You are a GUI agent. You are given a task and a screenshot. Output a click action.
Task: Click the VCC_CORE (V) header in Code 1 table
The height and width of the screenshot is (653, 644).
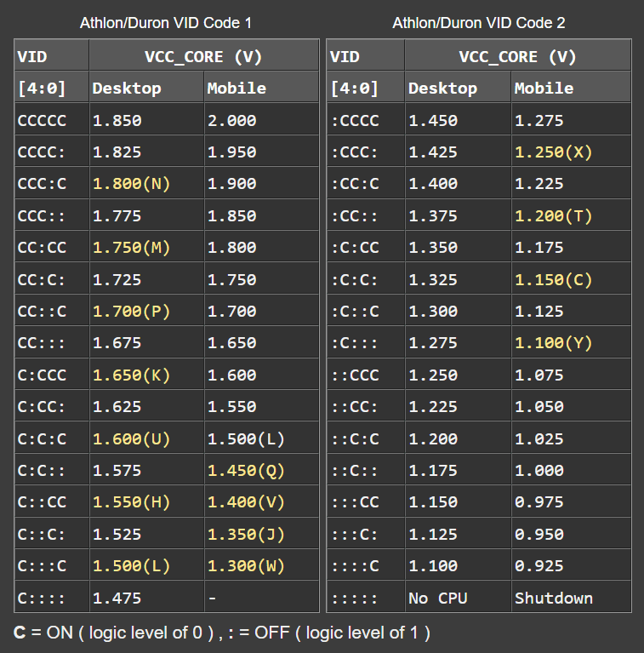coord(204,57)
